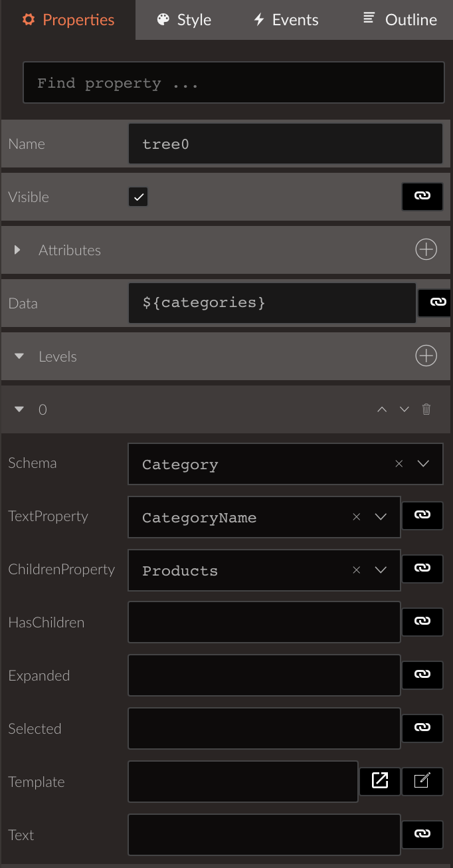This screenshot has width=453, height=868.
Task: Edit Template with the pencil icon
Action: pos(422,780)
